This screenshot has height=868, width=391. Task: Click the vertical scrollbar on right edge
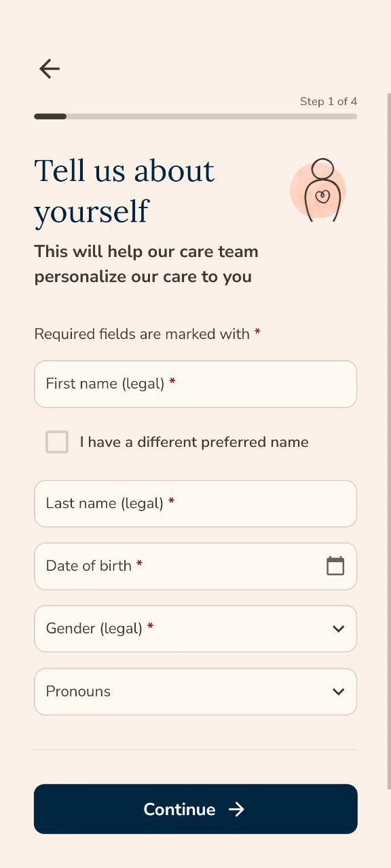(x=389, y=441)
